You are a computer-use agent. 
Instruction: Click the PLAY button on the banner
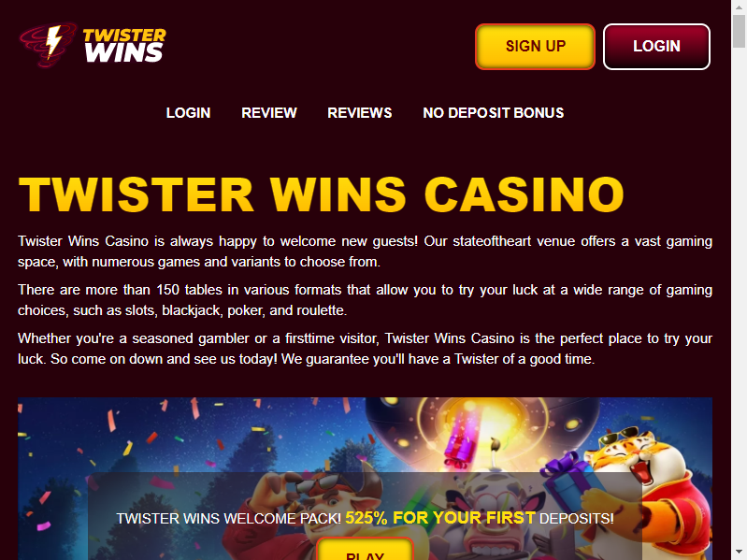pos(365,549)
